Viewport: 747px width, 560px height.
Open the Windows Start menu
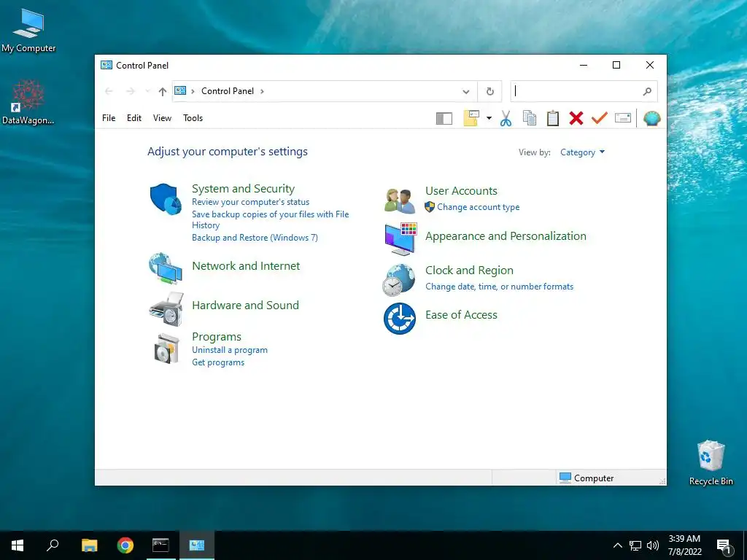18,545
